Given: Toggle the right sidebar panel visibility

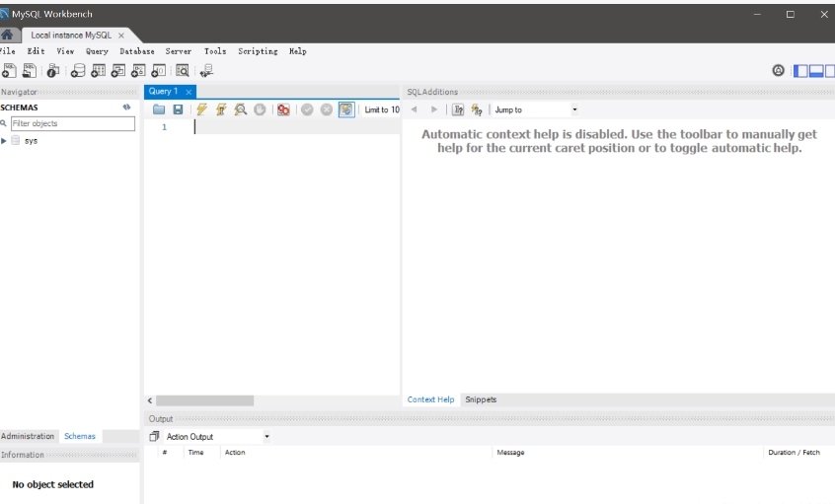Looking at the screenshot, I should pos(830,70).
